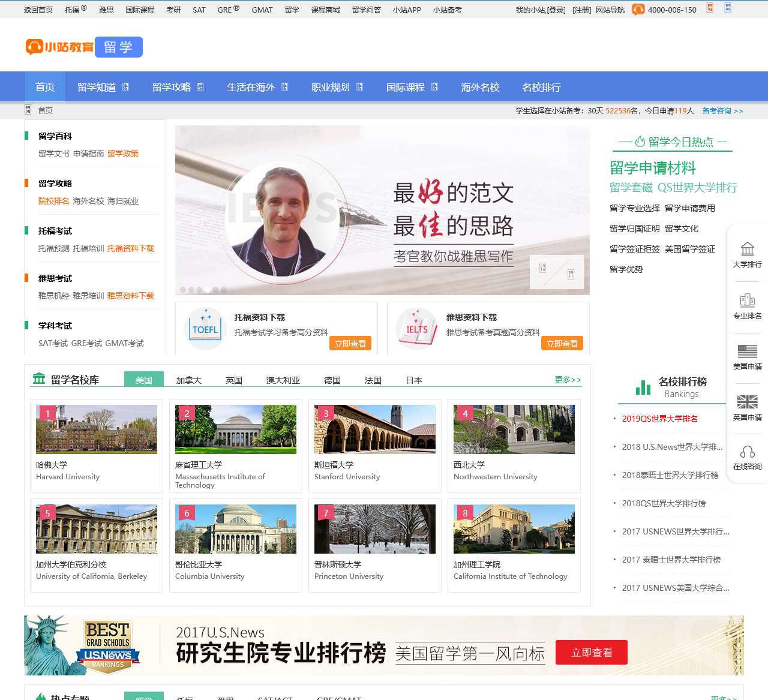Open Princeton University thumbnail
This screenshot has width=768, height=700.
375,528
